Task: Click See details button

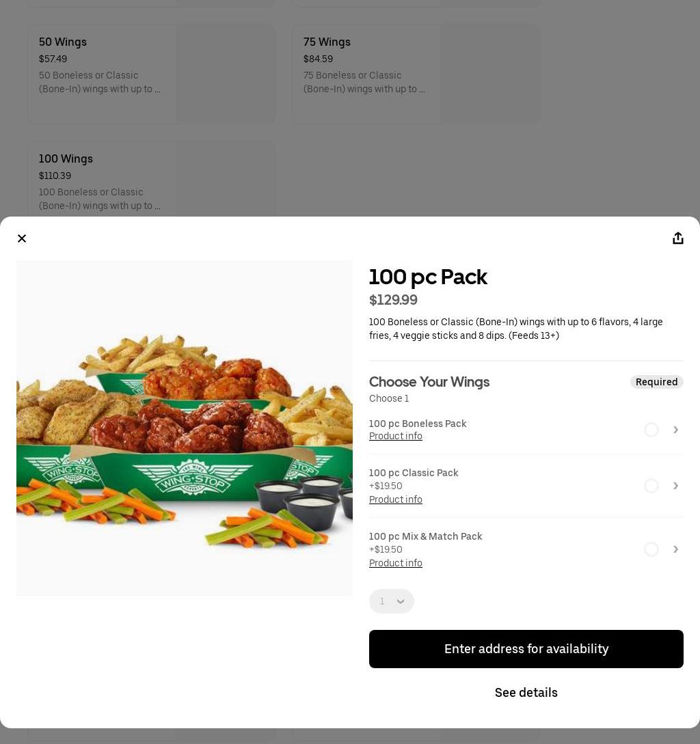Action: [x=526, y=693]
